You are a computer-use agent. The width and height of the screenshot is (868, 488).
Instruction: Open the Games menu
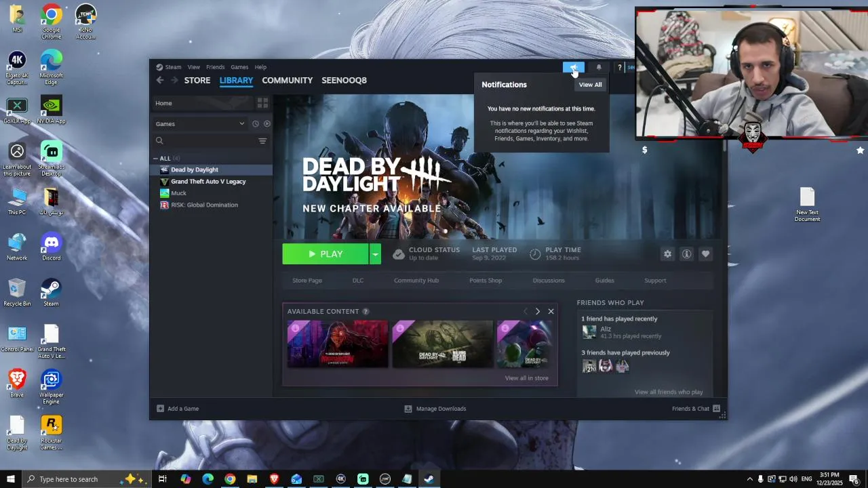coord(239,67)
